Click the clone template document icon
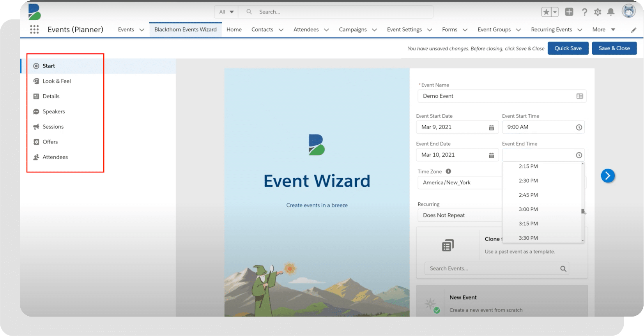The height and width of the screenshot is (336, 644). click(x=448, y=245)
